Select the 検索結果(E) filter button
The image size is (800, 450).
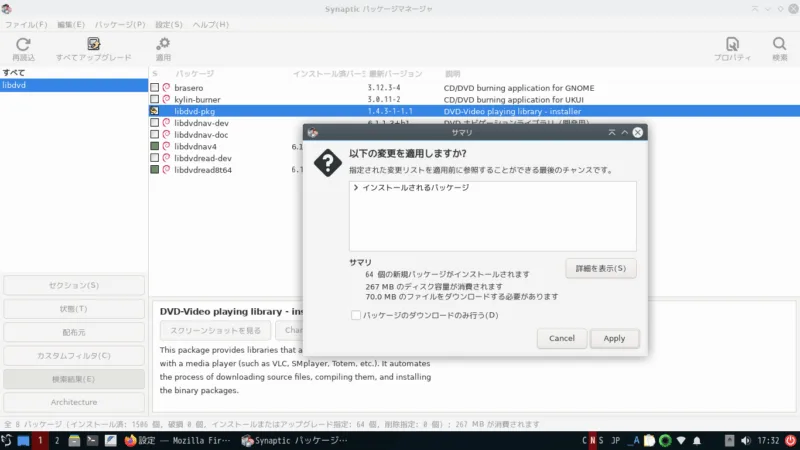coord(74,379)
